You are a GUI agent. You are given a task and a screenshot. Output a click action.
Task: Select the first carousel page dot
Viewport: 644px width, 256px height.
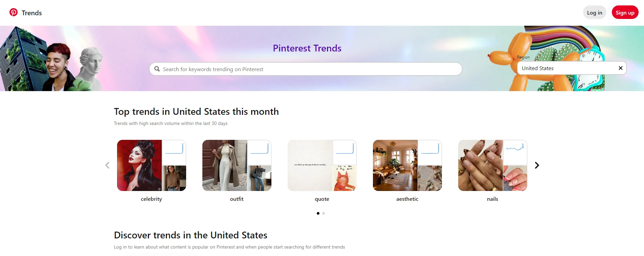(318, 213)
